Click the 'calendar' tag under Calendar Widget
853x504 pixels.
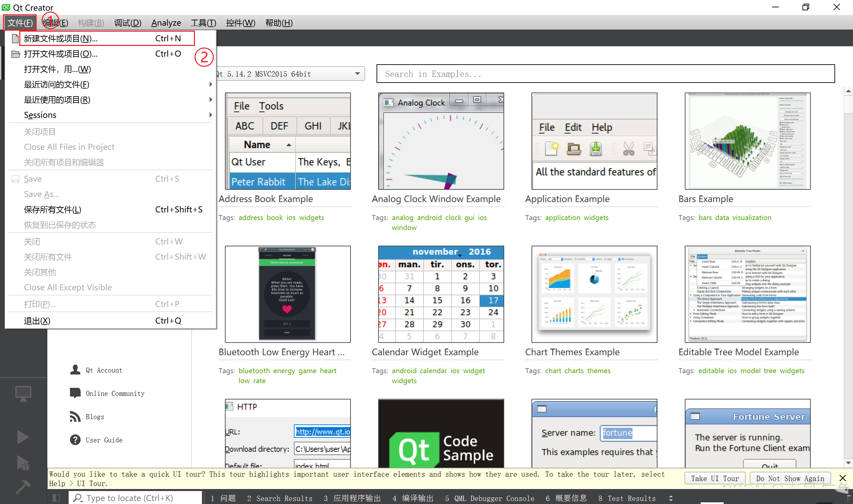(433, 371)
